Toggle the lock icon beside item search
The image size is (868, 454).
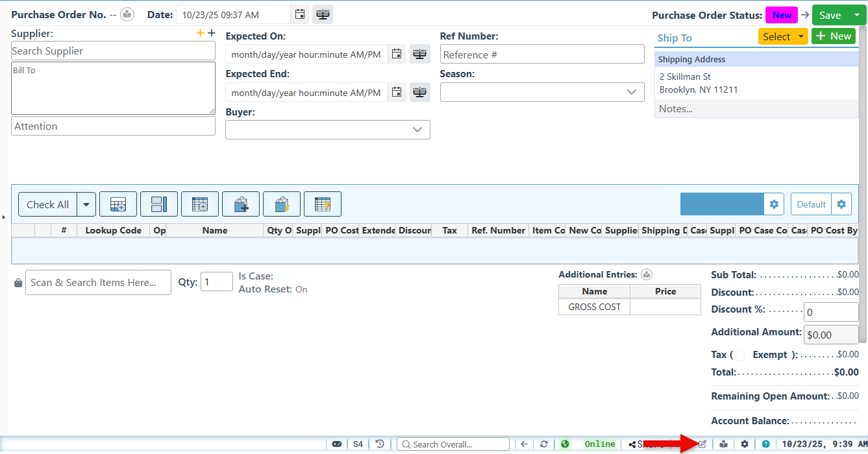point(18,283)
